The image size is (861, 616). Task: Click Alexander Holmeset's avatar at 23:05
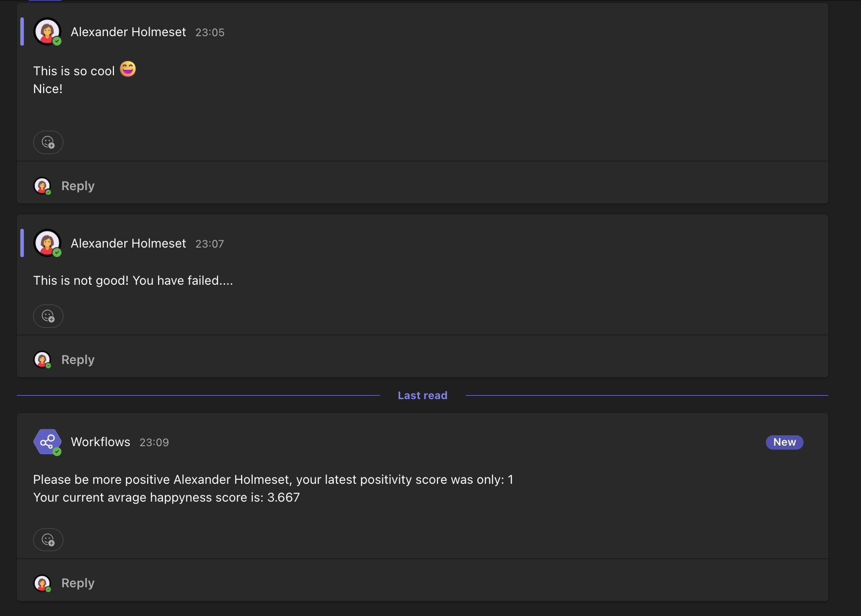47,32
